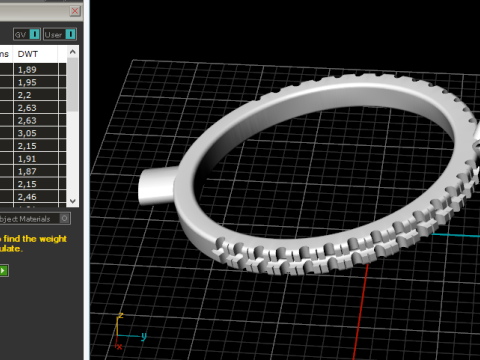Select the 1,95 DWT cell

click(36, 82)
